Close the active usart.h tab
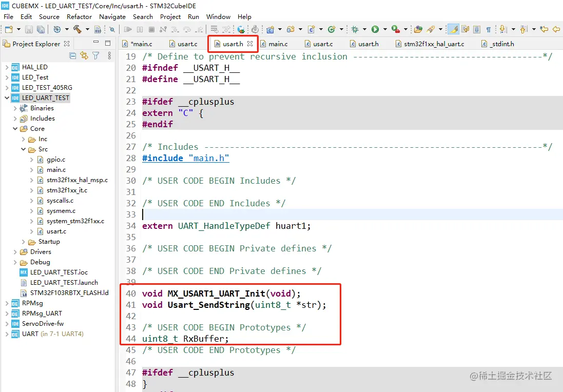563x392 pixels. pos(250,44)
